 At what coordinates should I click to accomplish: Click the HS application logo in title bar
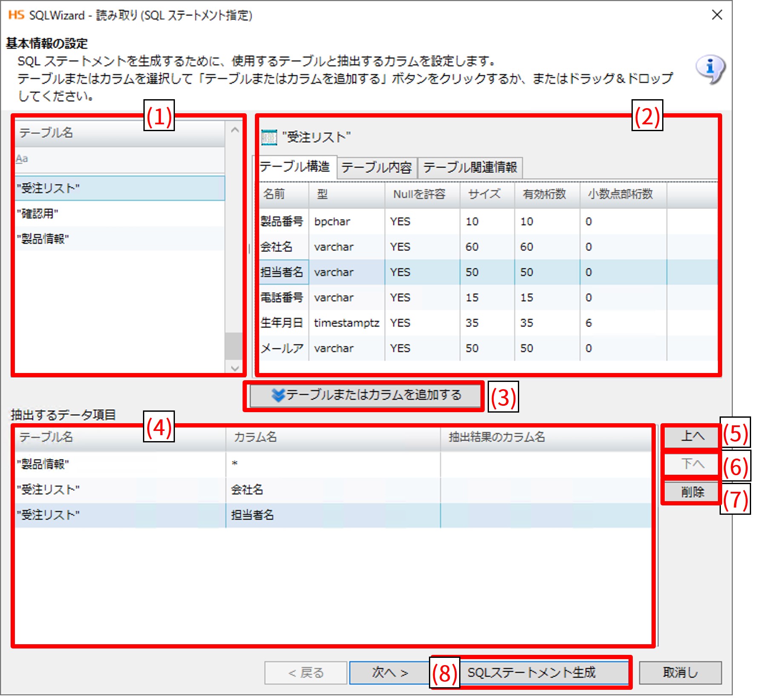click(16, 15)
